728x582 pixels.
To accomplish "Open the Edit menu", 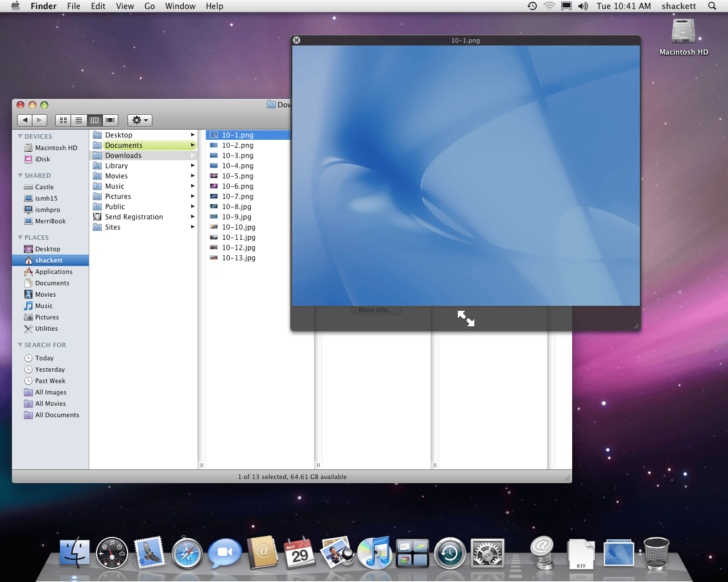I will tap(98, 6).
